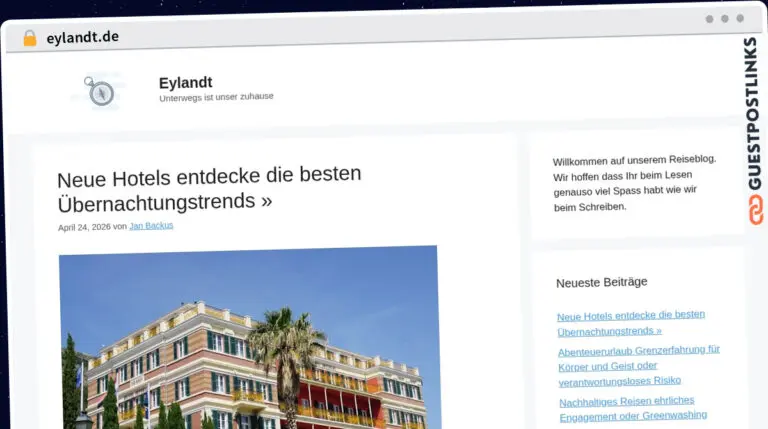Click the eylandt.de address text
768x429 pixels.
[82, 37]
